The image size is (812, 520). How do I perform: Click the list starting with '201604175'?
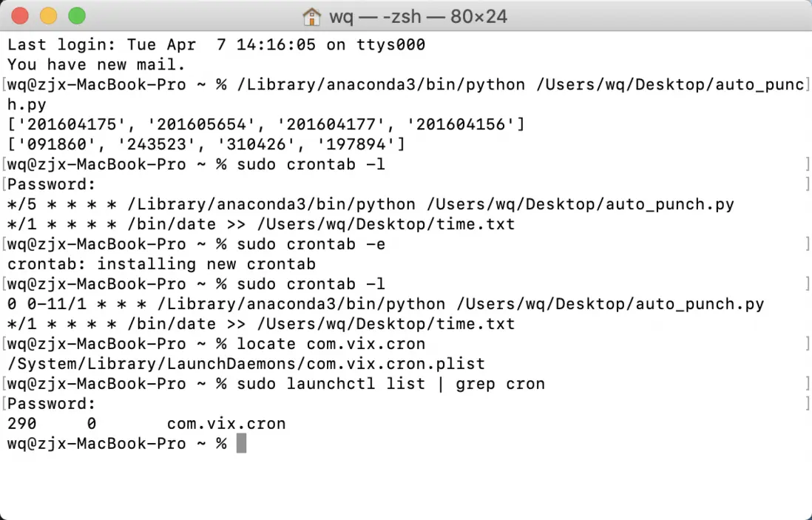(x=266, y=124)
